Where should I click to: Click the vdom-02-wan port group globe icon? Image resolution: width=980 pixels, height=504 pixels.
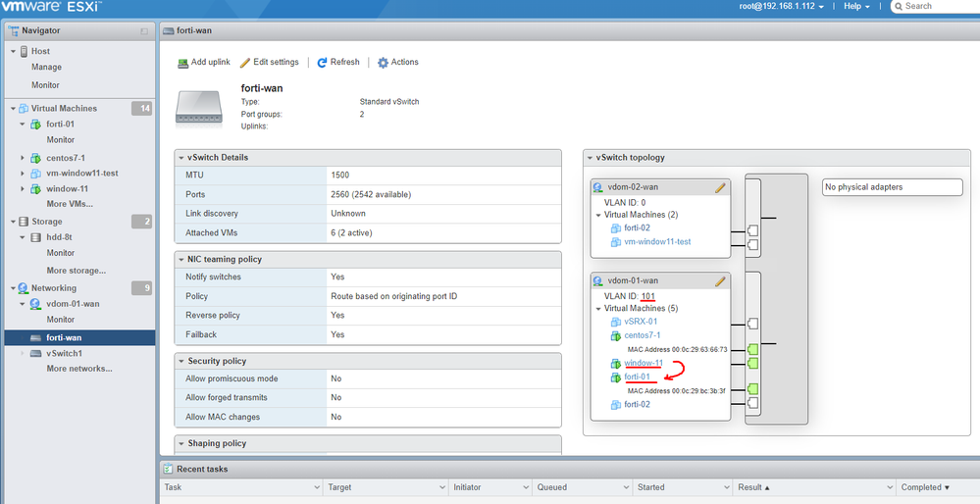(598, 187)
